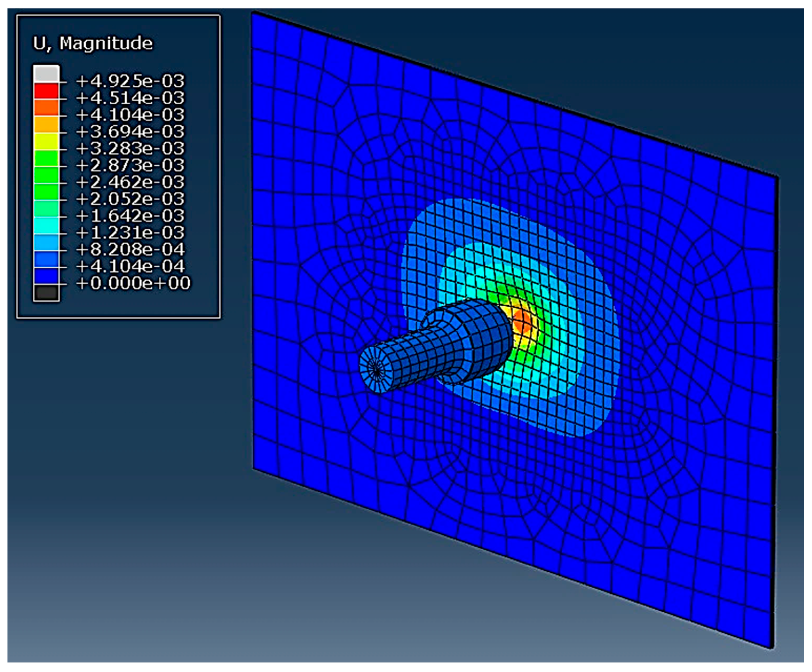Click the +2.462e-03 legend value
This screenshot has height=672, width=812.
[130, 182]
